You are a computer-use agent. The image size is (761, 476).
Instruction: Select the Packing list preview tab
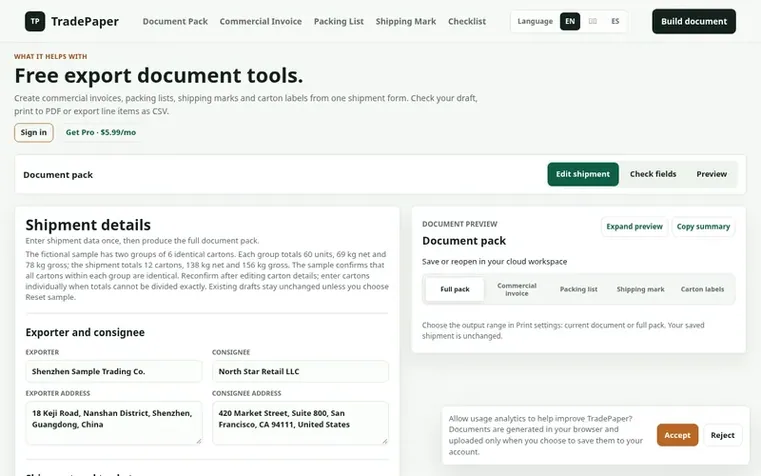(x=579, y=289)
